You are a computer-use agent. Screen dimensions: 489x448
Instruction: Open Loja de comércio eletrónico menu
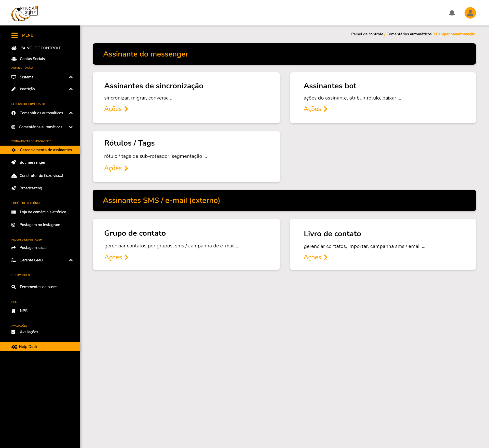(43, 212)
